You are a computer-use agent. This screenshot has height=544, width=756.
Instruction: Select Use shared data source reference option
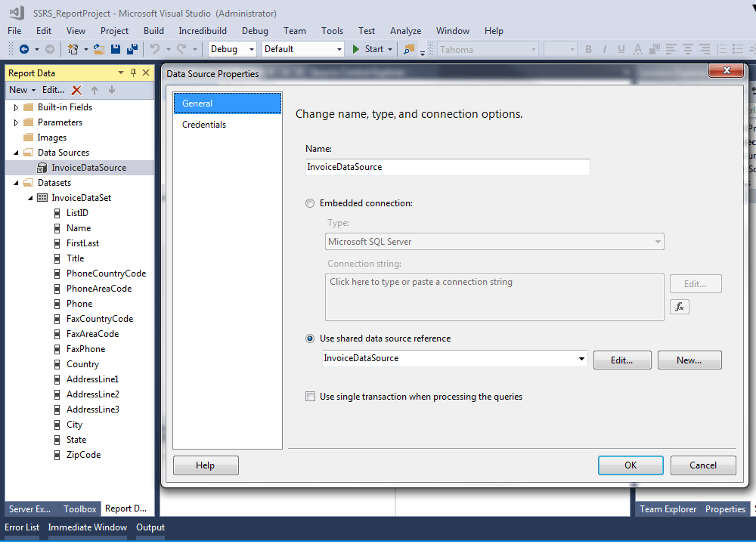coord(310,338)
